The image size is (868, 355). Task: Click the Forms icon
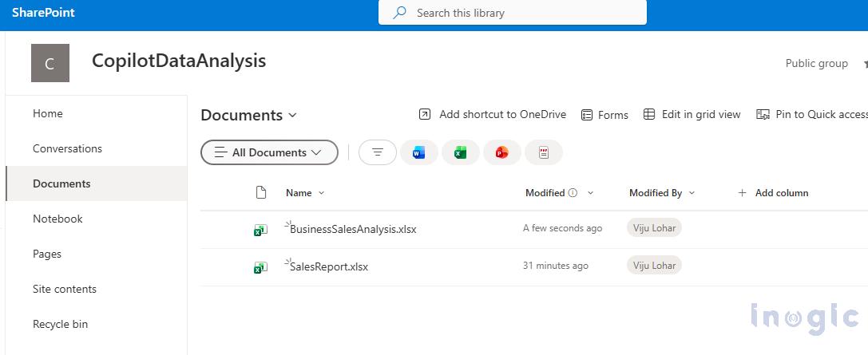pyautogui.click(x=587, y=115)
